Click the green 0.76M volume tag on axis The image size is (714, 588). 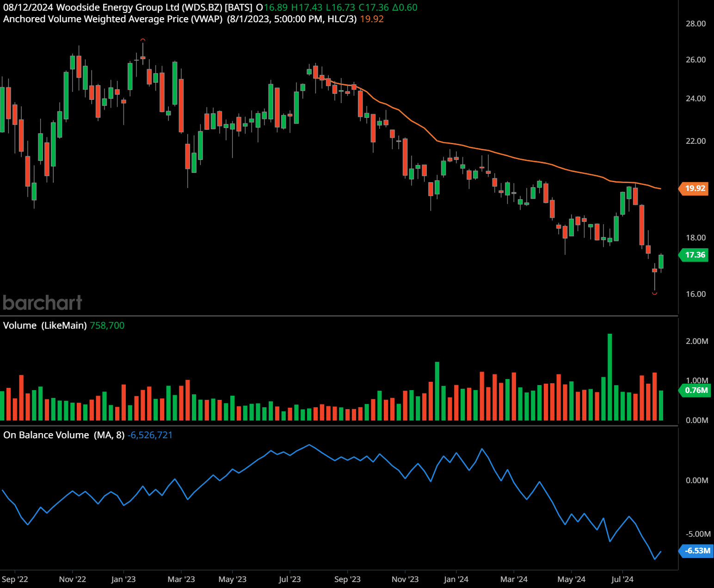(694, 390)
